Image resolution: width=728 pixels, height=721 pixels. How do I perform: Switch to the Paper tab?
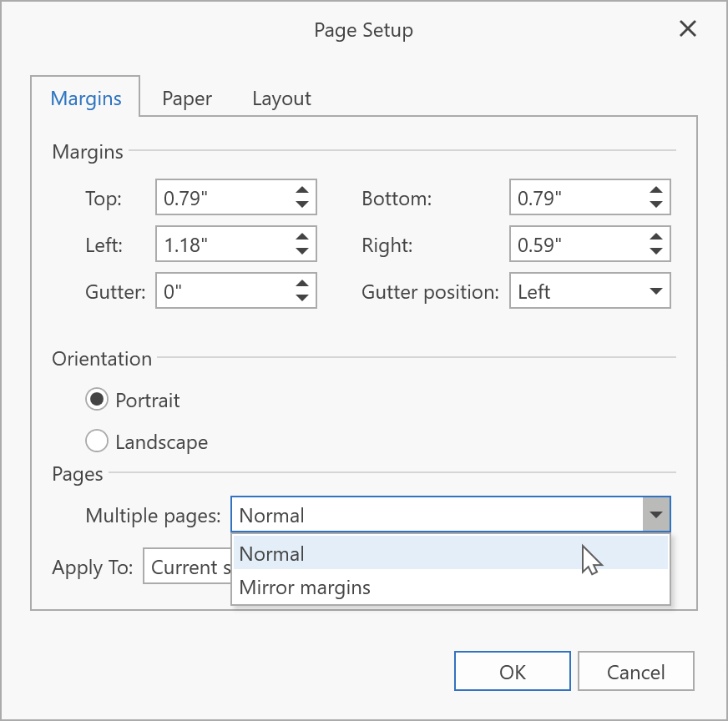tap(187, 98)
